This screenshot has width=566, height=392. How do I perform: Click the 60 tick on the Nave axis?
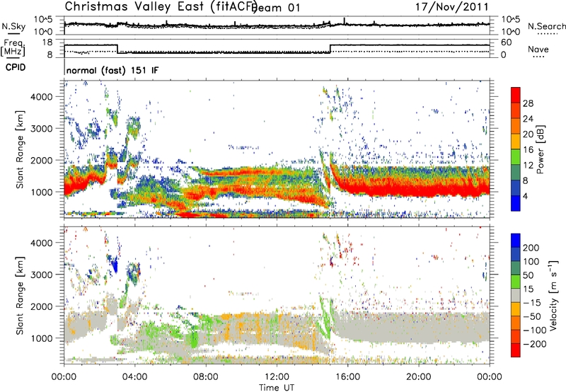(x=507, y=42)
